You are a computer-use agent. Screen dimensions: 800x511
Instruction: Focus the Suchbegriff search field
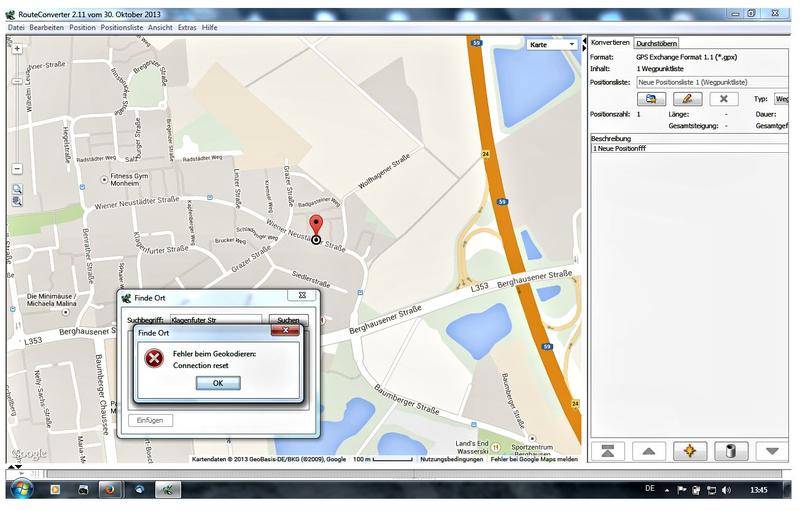(x=215, y=320)
